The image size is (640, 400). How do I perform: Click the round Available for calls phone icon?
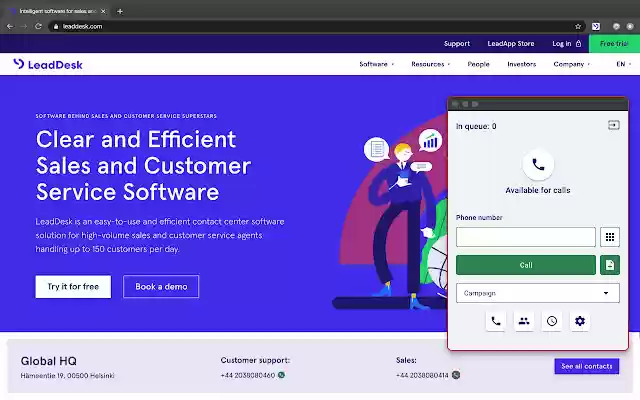pyautogui.click(x=538, y=164)
